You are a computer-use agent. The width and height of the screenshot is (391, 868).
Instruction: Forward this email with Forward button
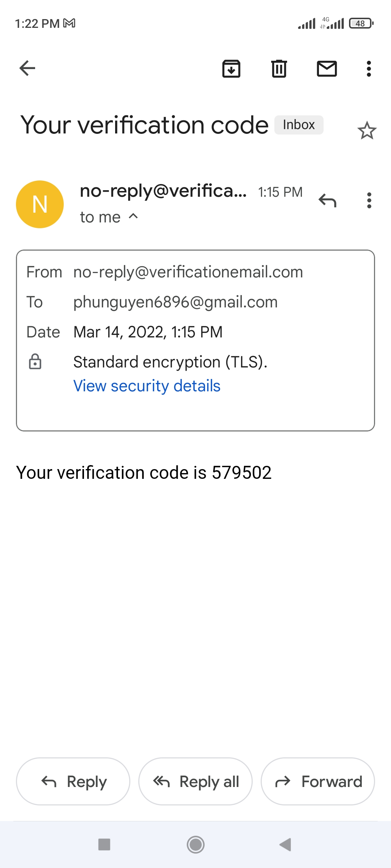pyautogui.click(x=318, y=781)
